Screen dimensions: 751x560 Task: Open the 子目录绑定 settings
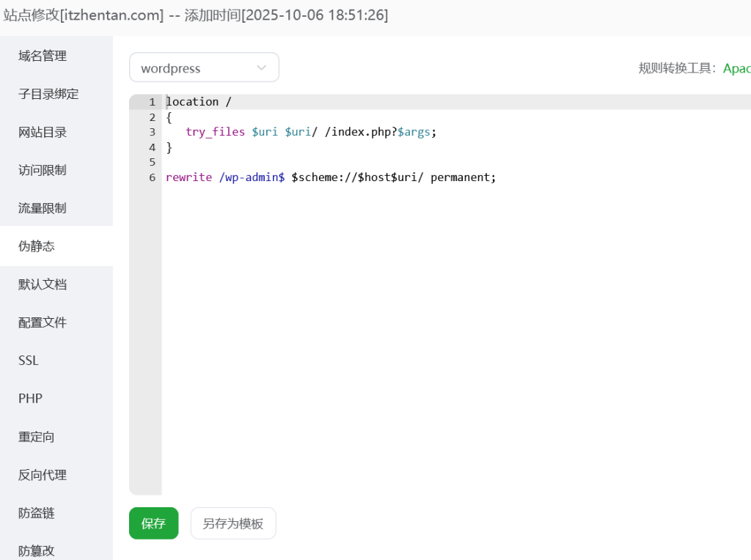47,93
